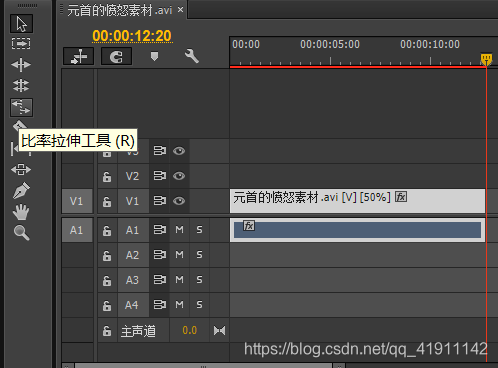Screen dimensions: 498x368
Task: Select the 元首的愤怒素材.avi sequence tab
Action: pos(119,10)
